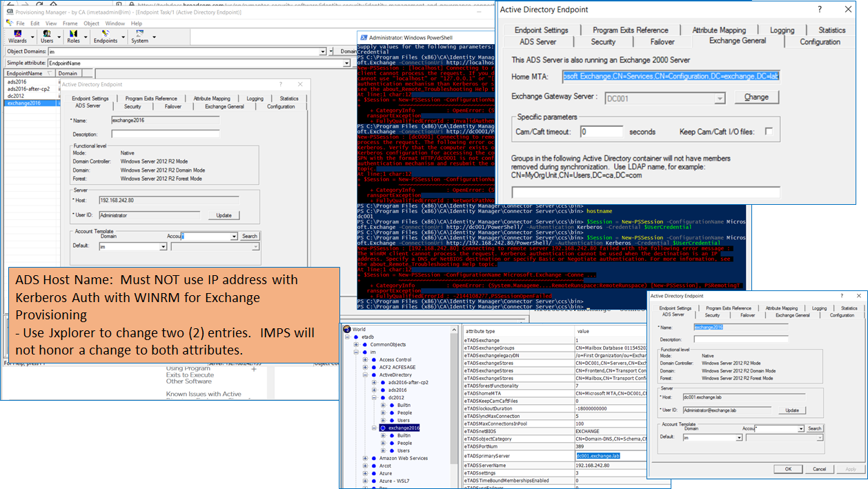This screenshot has height=489, width=868.
Task: Select the dc2012 endpoint in list
Action: coord(15,96)
